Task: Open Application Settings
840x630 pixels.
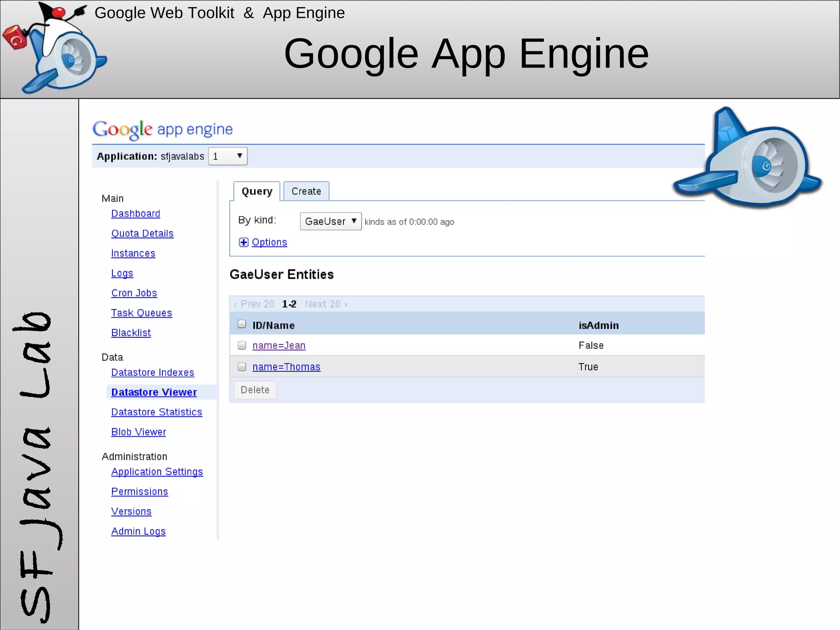Action: point(157,472)
